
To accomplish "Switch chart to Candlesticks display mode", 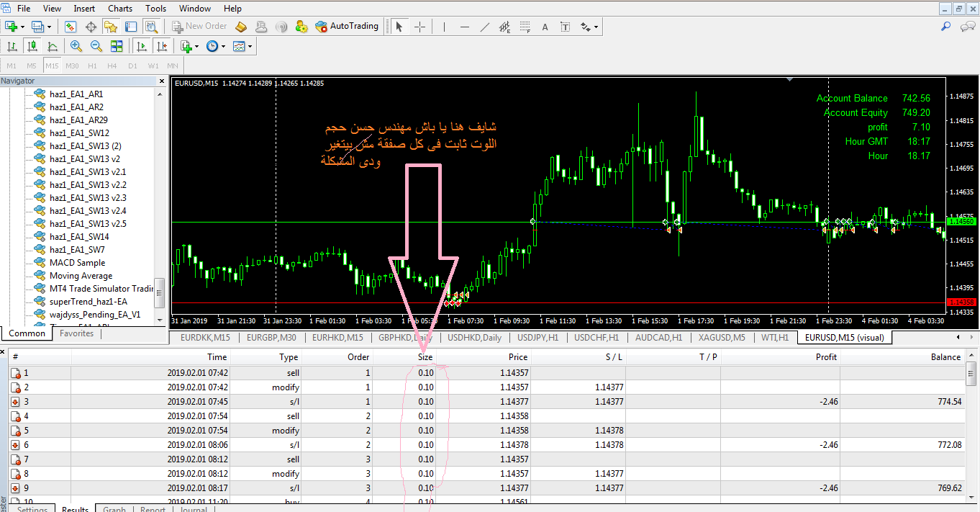I will pos(32,46).
